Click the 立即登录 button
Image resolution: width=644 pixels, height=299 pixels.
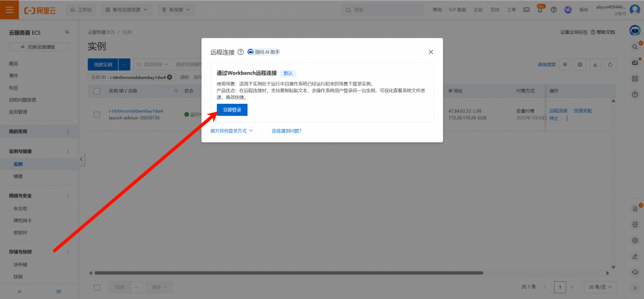(x=232, y=110)
